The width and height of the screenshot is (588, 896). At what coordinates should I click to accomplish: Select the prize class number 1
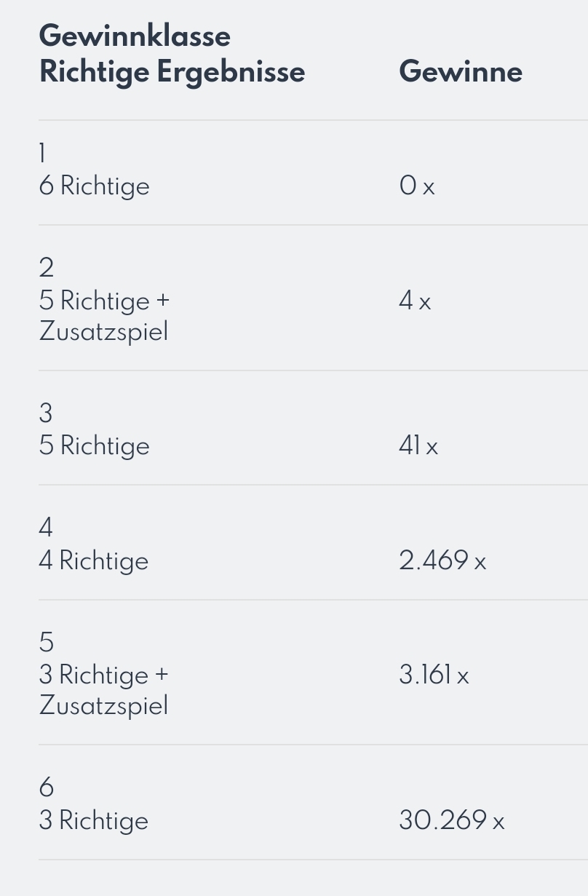(42, 154)
